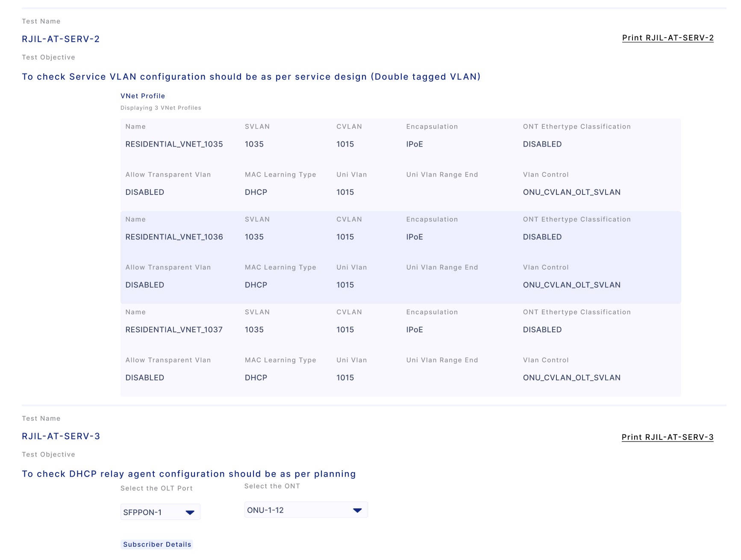Click the Select the OLT Port label

[x=156, y=489]
